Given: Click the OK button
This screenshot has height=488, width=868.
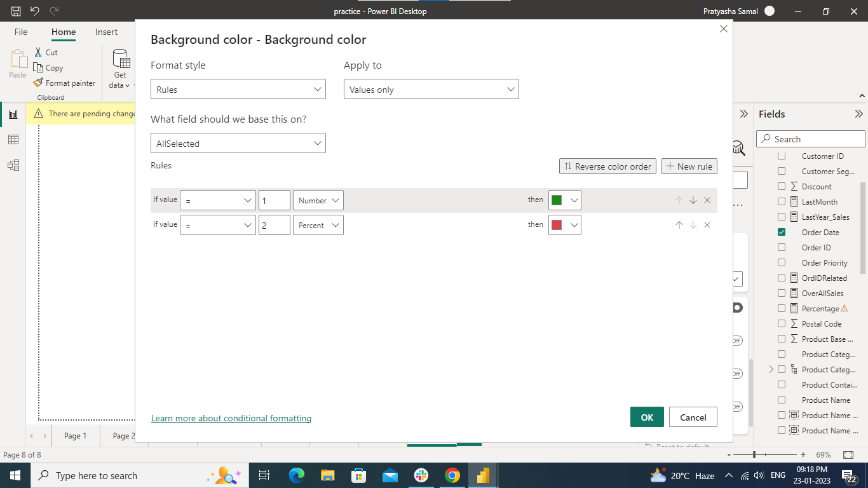Looking at the screenshot, I should [x=647, y=417].
